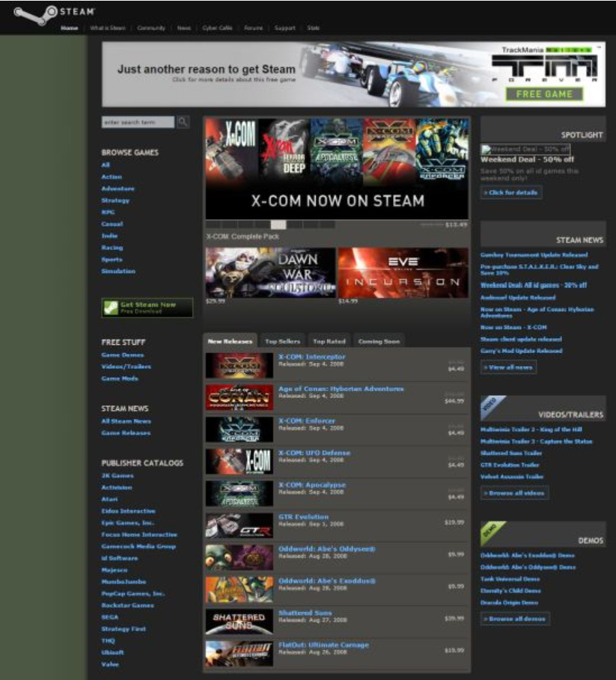Screen dimensions: 616x680
Task: Open the Oddworld: Abe's Oddysee thumbnail
Action: pyautogui.click(x=239, y=558)
